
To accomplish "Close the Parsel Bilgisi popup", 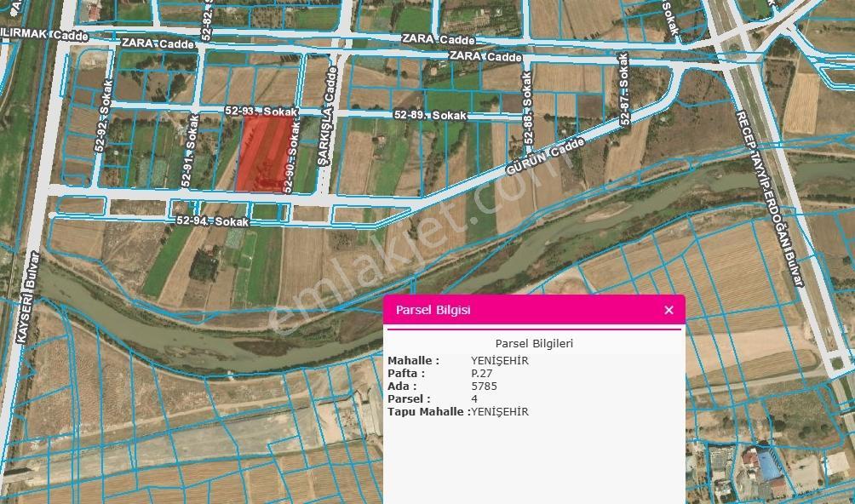I will coord(669,310).
